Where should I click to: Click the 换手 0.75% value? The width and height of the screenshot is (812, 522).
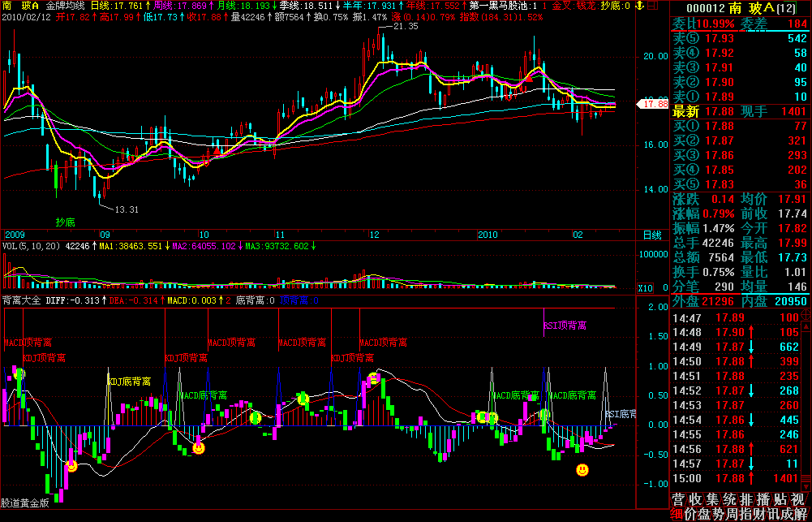click(718, 272)
